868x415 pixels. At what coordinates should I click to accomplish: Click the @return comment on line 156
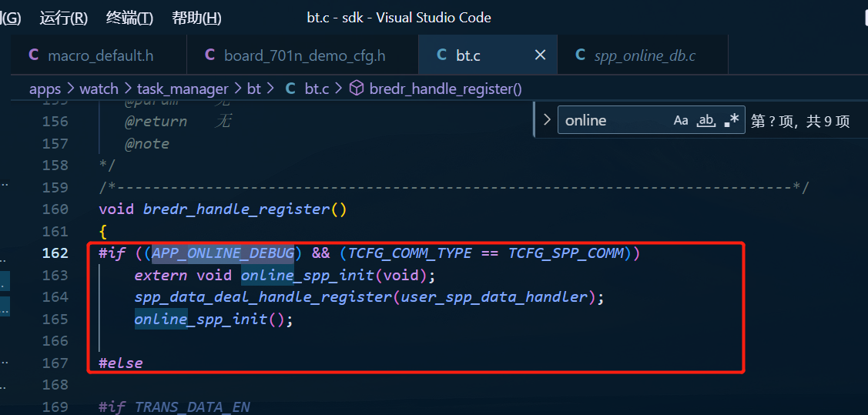pos(156,121)
